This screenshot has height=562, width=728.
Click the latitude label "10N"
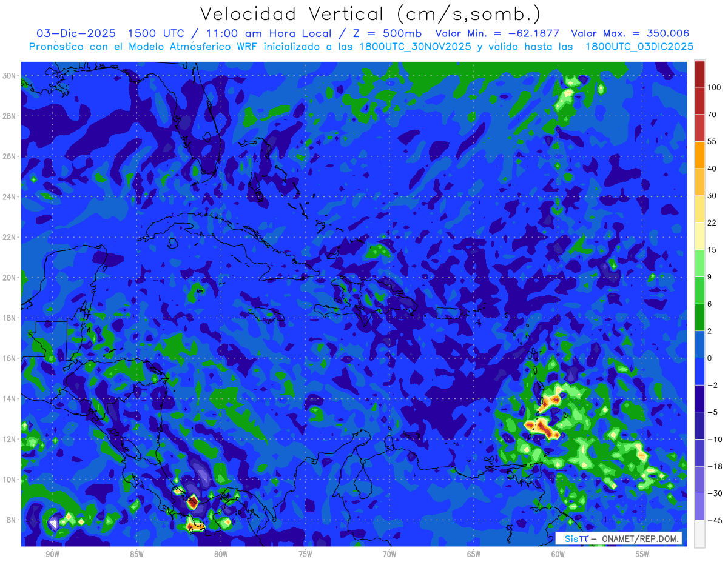10,480
